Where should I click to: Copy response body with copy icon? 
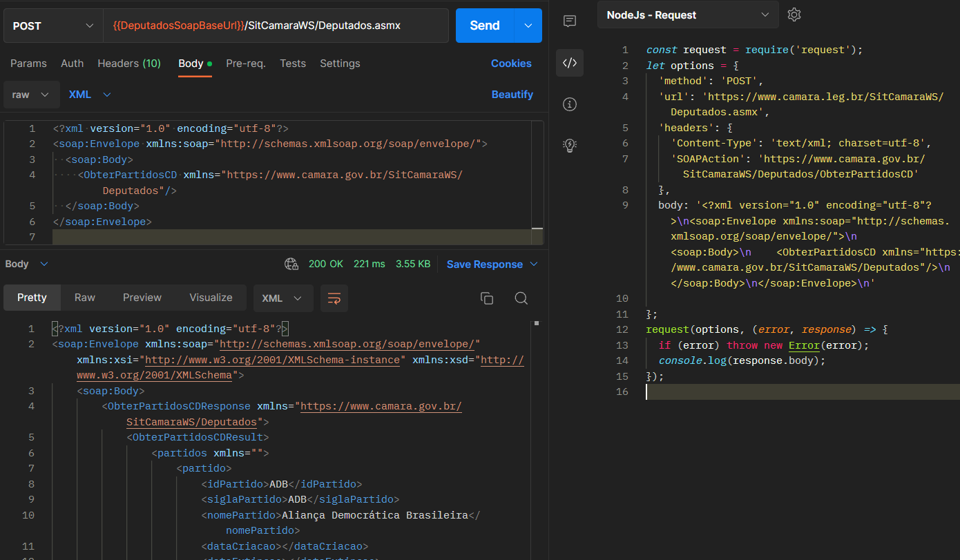click(x=487, y=298)
